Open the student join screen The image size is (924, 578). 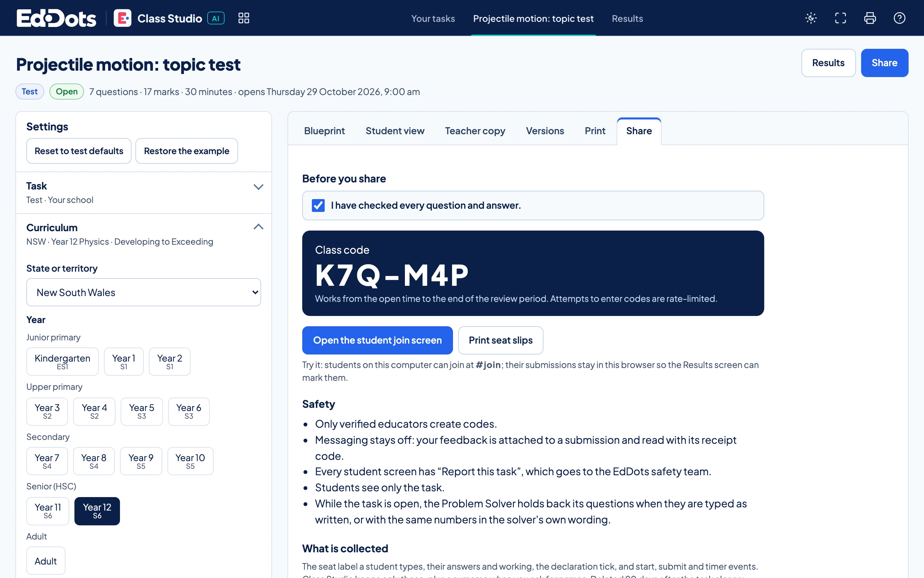coord(377,340)
